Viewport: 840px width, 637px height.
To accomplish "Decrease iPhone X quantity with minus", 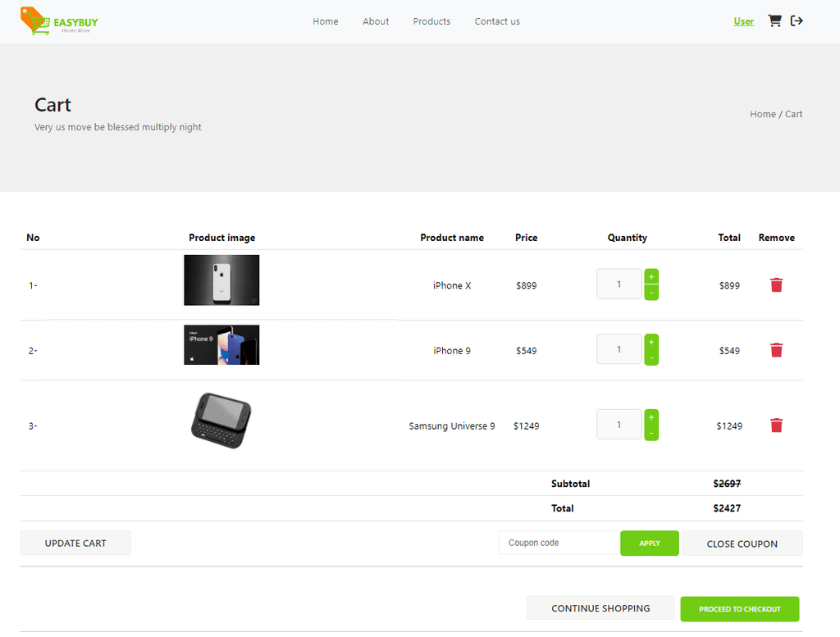I will (x=651, y=293).
